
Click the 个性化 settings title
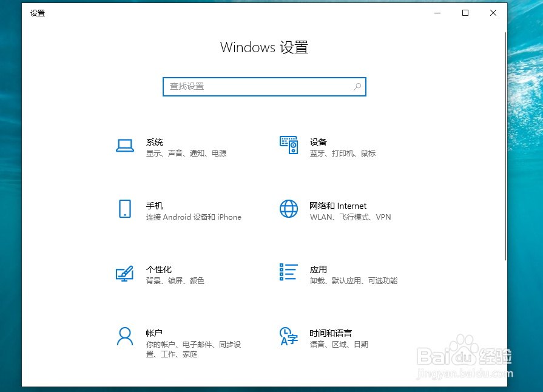tap(158, 269)
